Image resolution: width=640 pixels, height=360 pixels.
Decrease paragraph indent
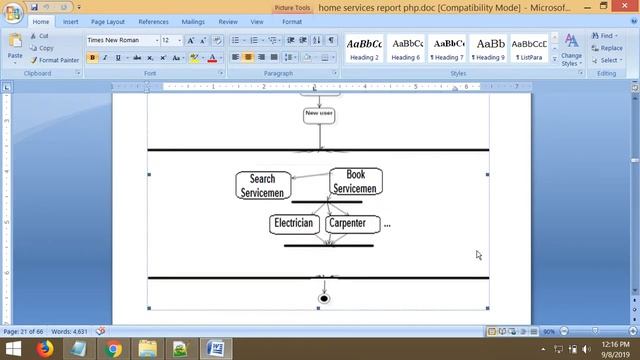click(x=291, y=40)
